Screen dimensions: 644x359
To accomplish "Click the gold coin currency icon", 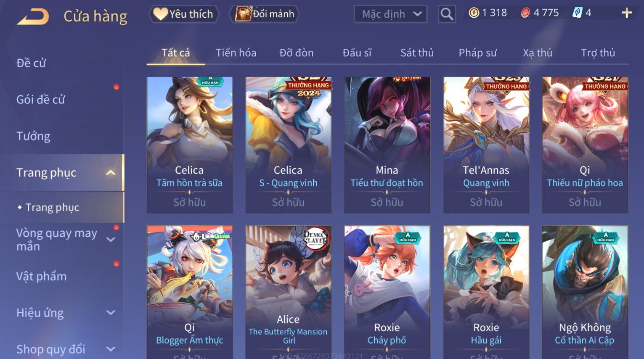I will (x=474, y=13).
